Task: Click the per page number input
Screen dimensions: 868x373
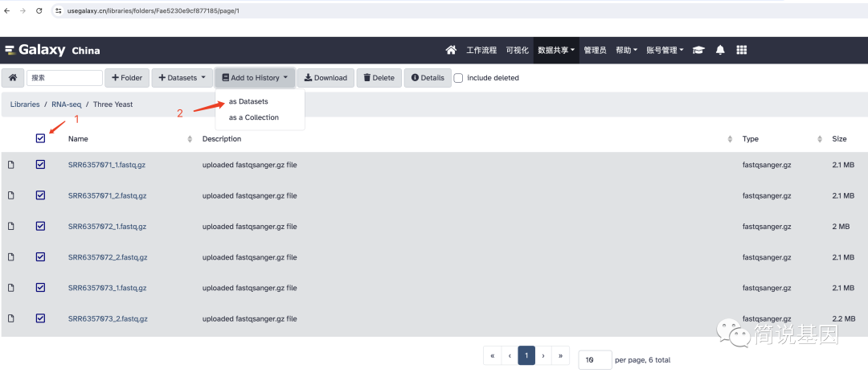Action: click(595, 359)
